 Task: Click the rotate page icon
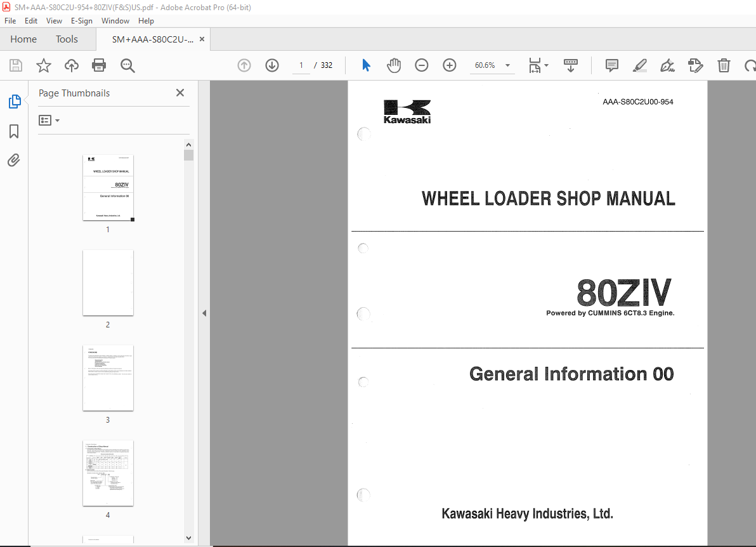coord(750,65)
